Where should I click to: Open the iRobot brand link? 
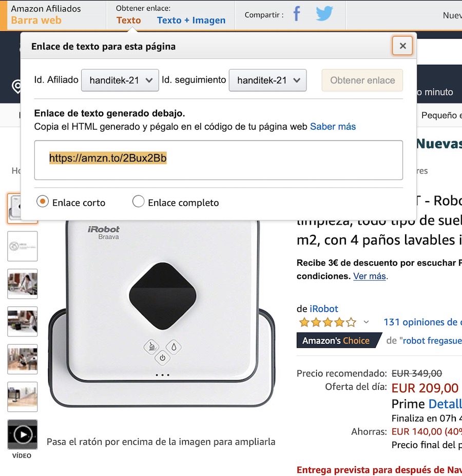tap(324, 309)
